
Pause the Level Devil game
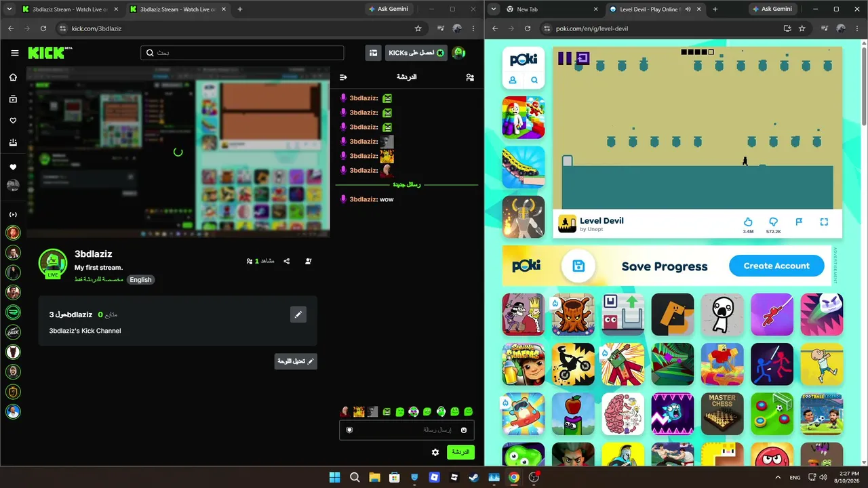(565, 59)
